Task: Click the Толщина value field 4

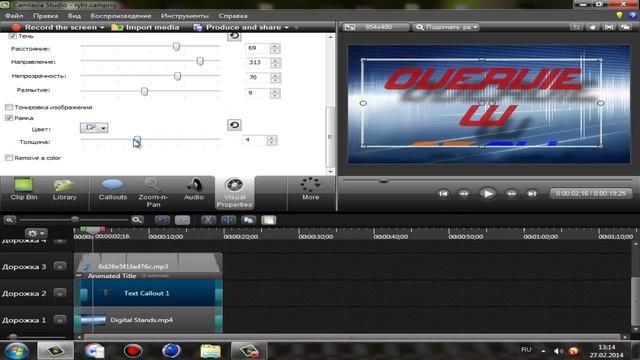Action: pos(254,140)
